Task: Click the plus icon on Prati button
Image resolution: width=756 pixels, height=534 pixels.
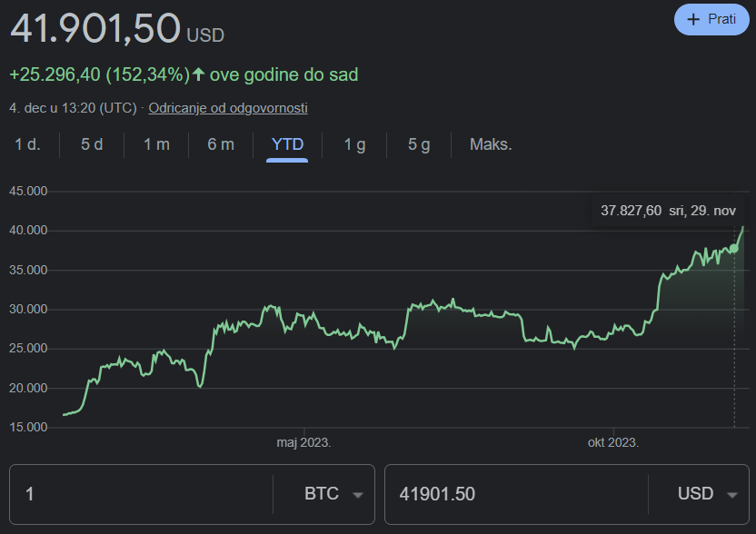Action: [693, 19]
